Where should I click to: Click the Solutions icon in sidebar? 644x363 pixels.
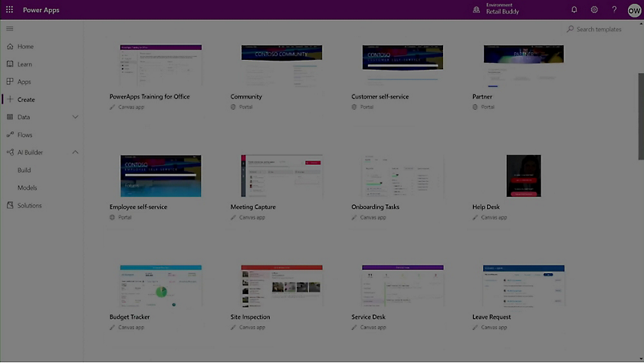pyautogui.click(x=10, y=205)
